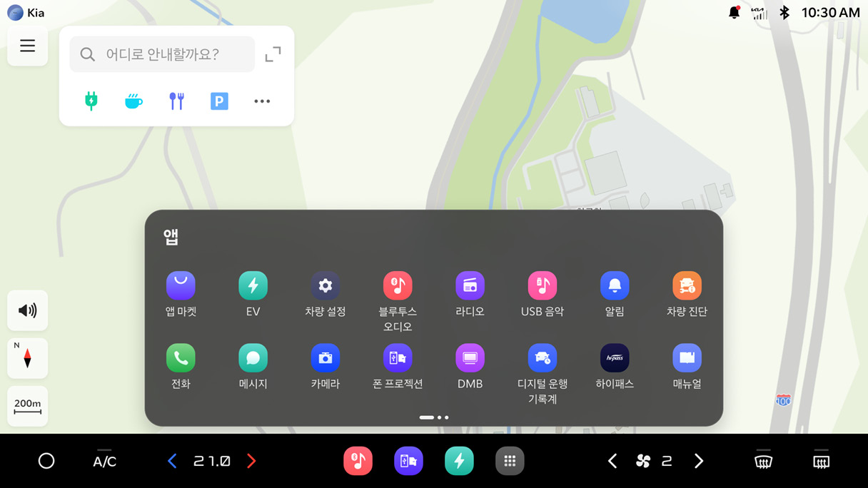Image resolution: width=868 pixels, height=488 pixels.
Task: Open the 하이패스 hipass app
Action: (615, 358)
